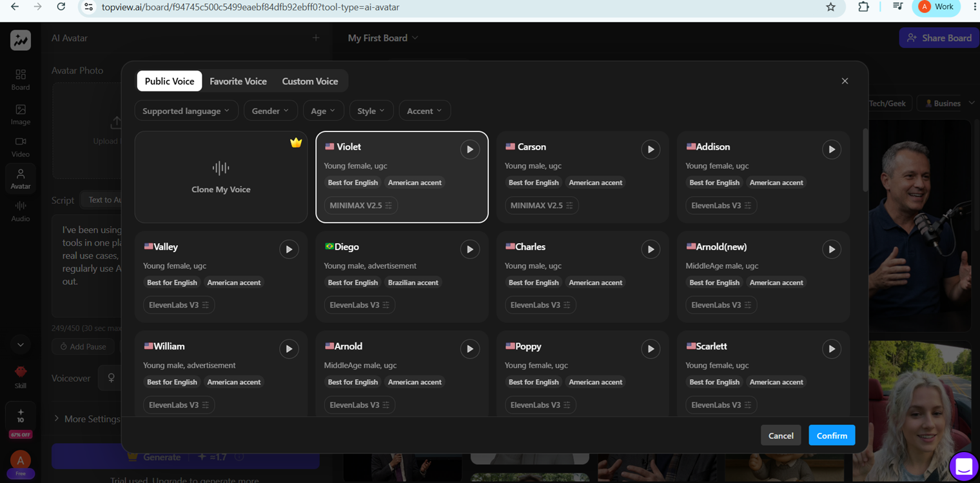Click the Topview logo icon
The image size is (980, 483).
(x=21, y=40)
